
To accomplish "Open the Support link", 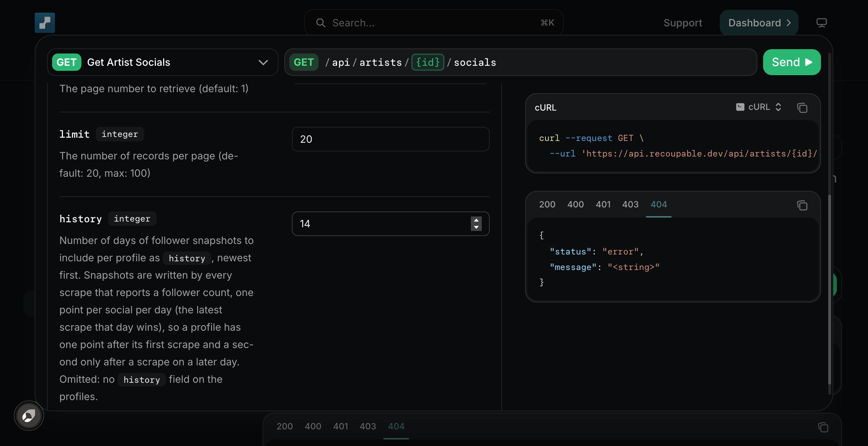I will [683, 23].
